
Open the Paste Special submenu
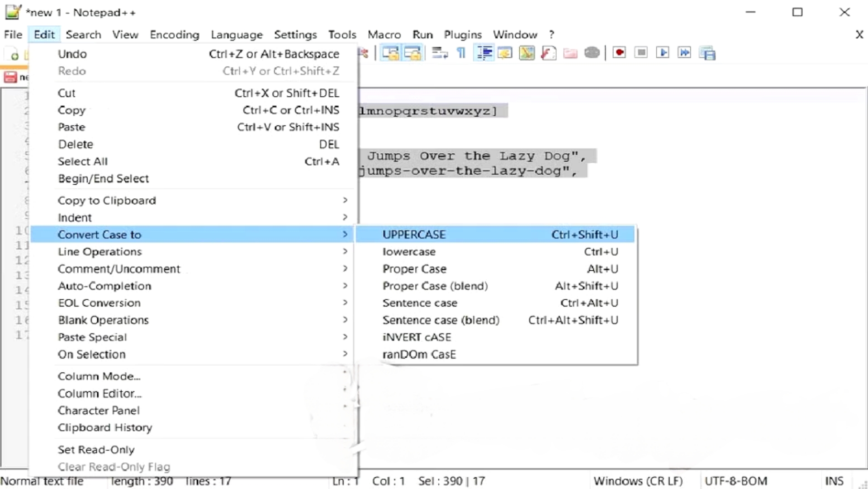click(x=92, y=337)
